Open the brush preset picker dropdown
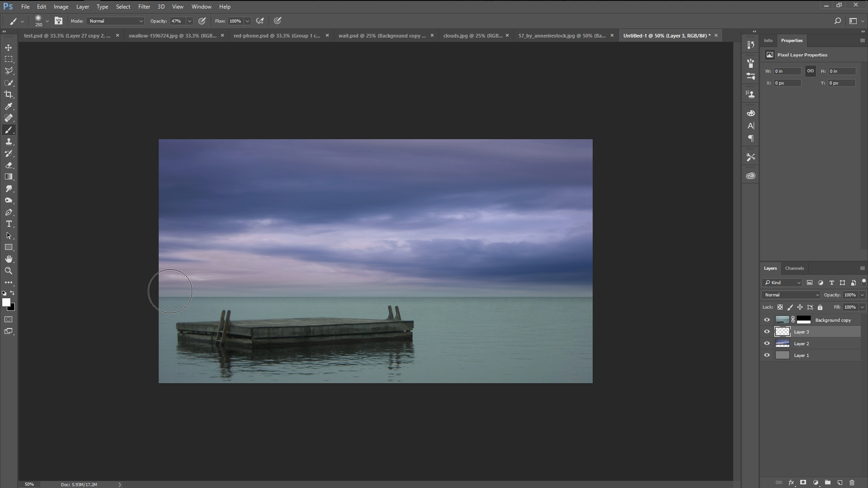Screen dimensions: 868x488 [47, 21]
